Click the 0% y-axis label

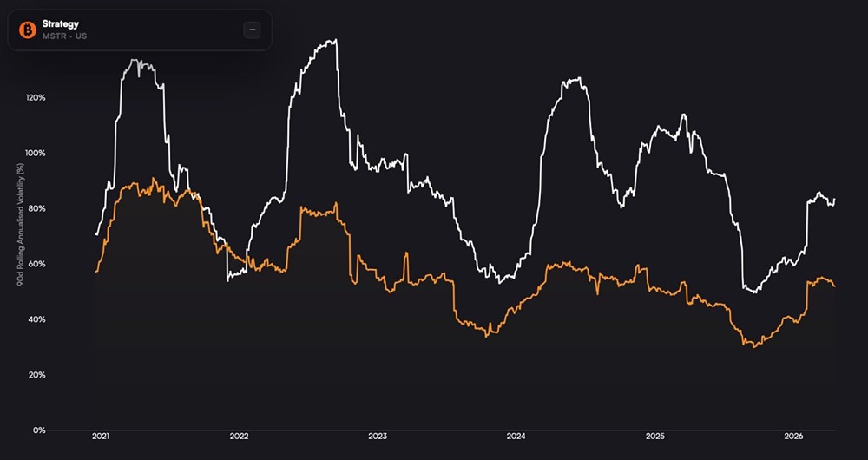(x=39, y=430)
